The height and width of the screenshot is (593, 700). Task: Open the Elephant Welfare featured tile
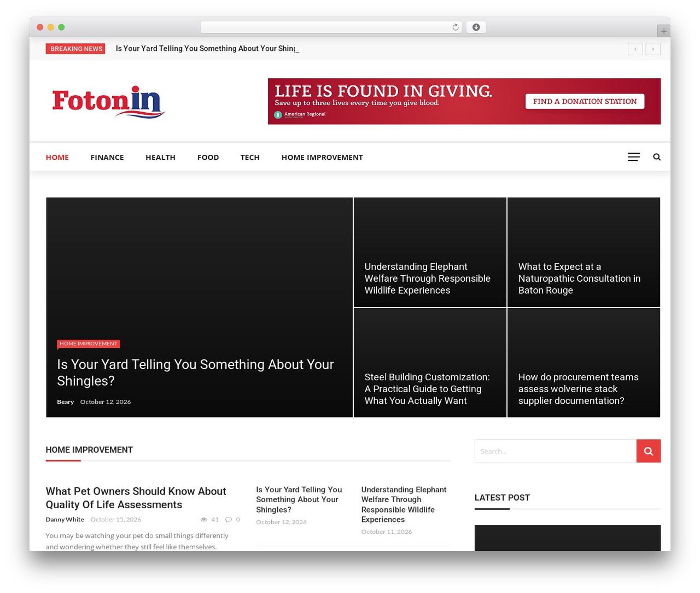click(430, 252)
